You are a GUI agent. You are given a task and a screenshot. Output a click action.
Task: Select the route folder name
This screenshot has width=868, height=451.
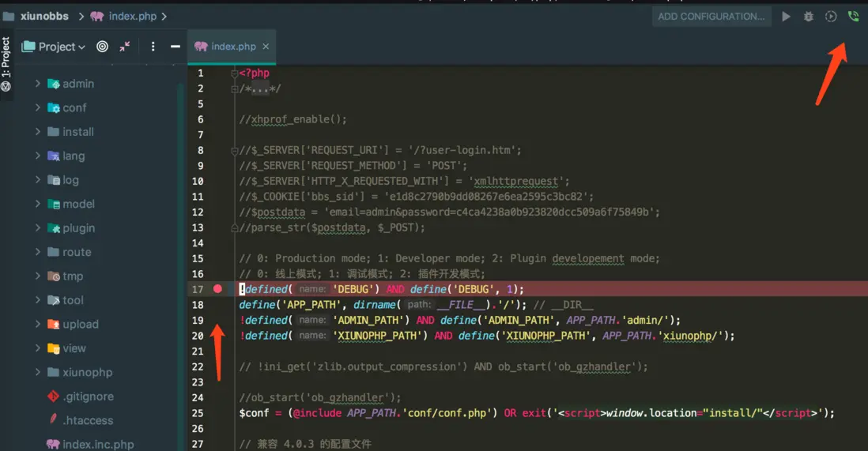pos(77,252)
